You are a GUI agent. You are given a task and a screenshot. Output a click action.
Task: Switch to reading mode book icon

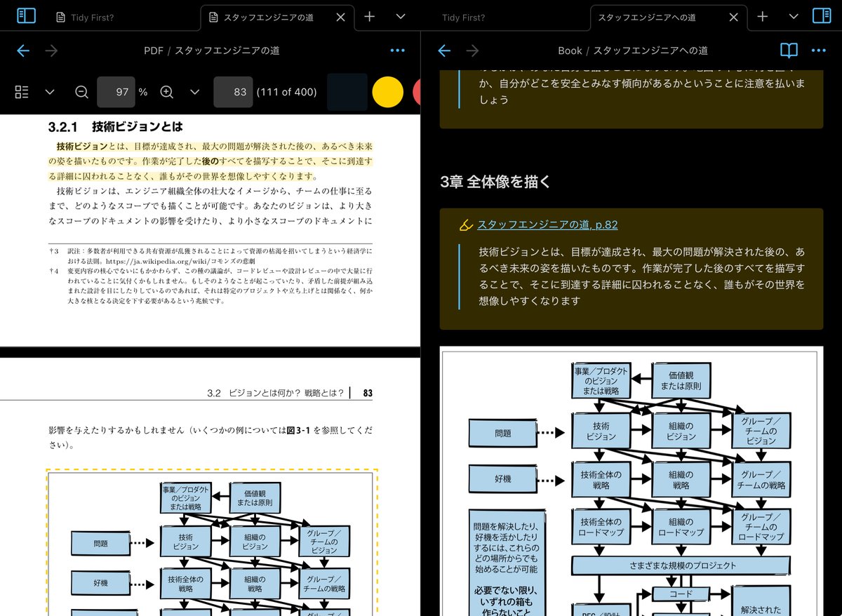coord(789,51)
